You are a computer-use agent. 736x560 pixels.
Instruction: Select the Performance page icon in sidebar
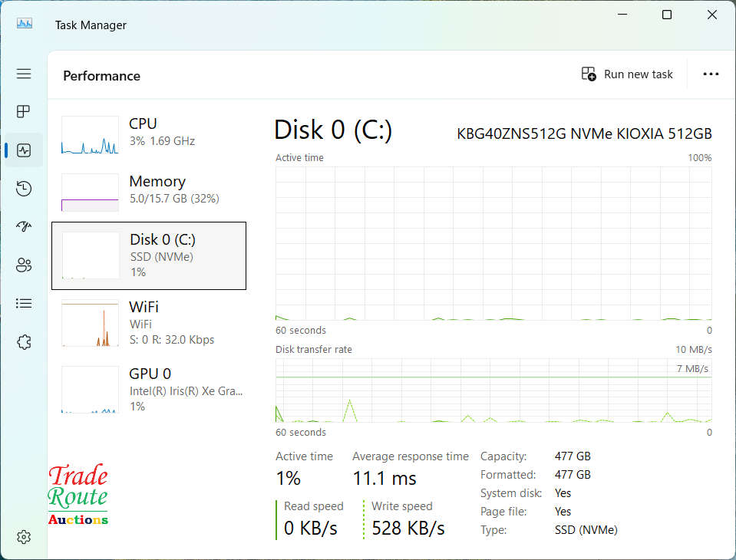(24, 150)
